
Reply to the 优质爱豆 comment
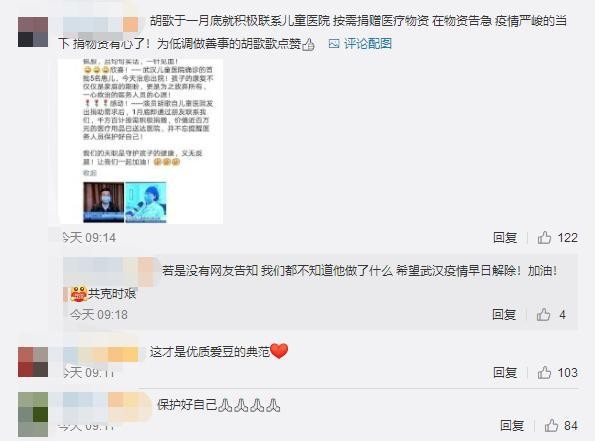(x=505, y=372)
